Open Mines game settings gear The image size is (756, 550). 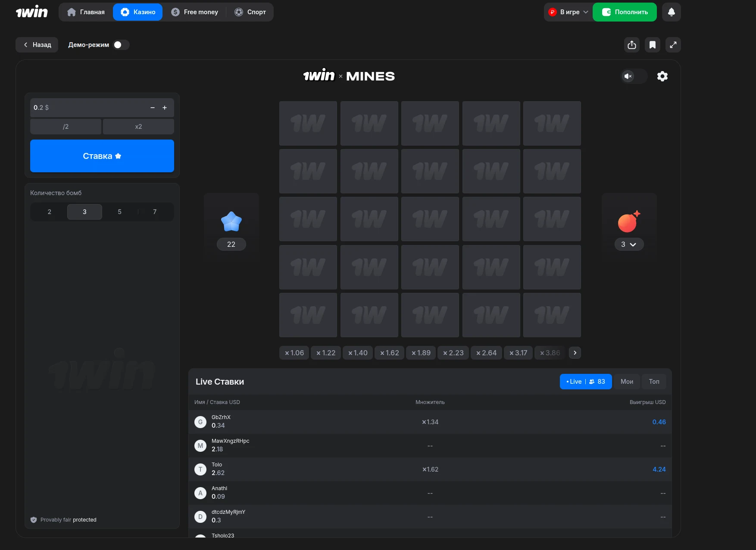point(662,76)
